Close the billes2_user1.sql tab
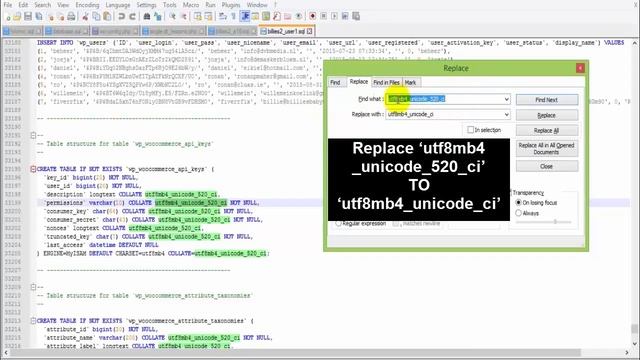The width and height of the screenshot is (640, 360). point(309,31)
